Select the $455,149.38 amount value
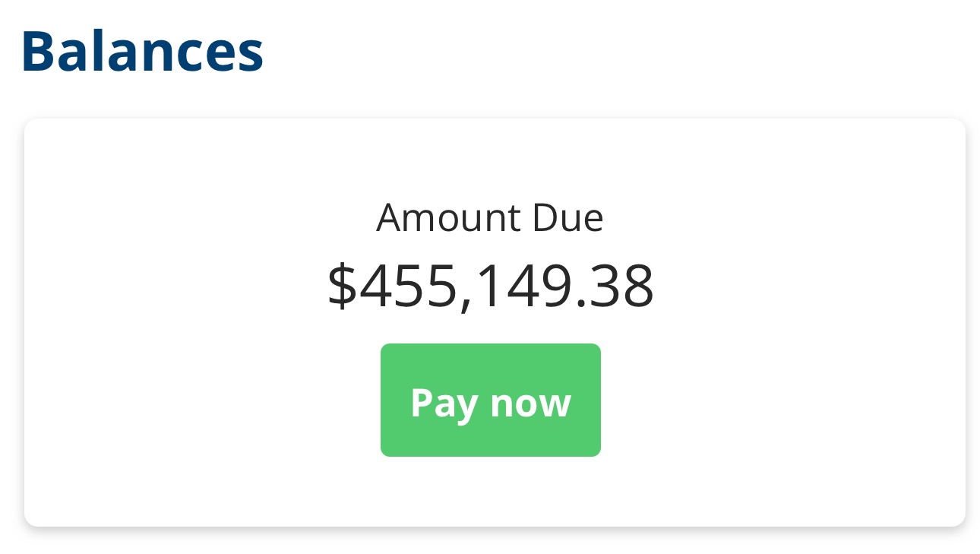 490,286
